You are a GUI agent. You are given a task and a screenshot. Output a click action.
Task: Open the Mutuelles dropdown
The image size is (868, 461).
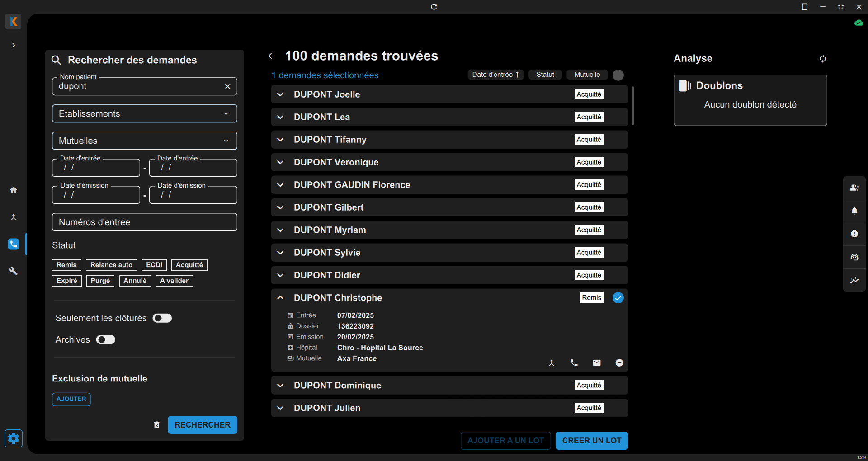tap(145, 141)
